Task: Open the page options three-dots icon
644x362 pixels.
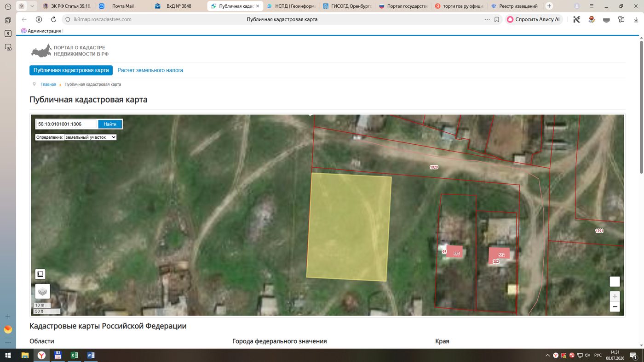Action: (x=487, y=19)
